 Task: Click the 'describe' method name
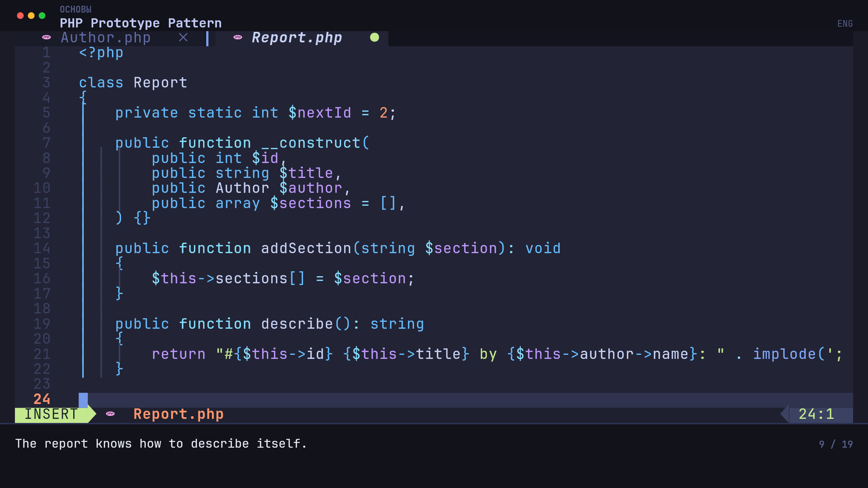297,324
